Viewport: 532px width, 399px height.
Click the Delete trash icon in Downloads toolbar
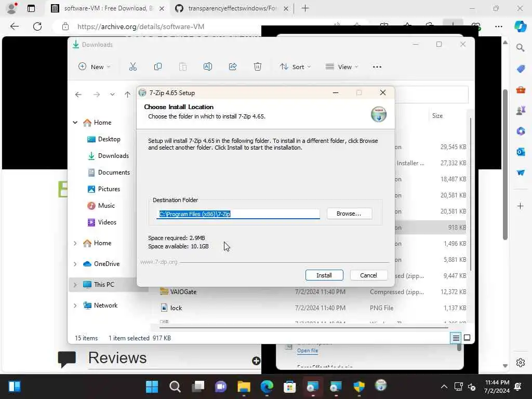coord(258,67)
